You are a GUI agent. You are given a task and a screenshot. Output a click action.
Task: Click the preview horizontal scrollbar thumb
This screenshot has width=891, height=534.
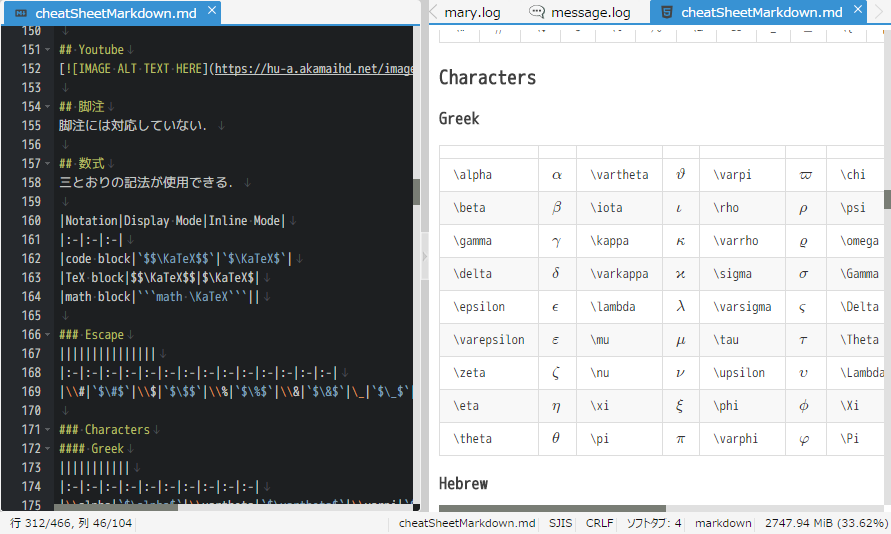tap(552, 508)
